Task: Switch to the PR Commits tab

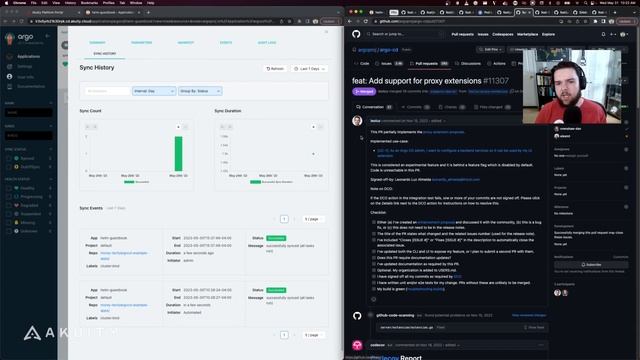Action: [416, 107]
